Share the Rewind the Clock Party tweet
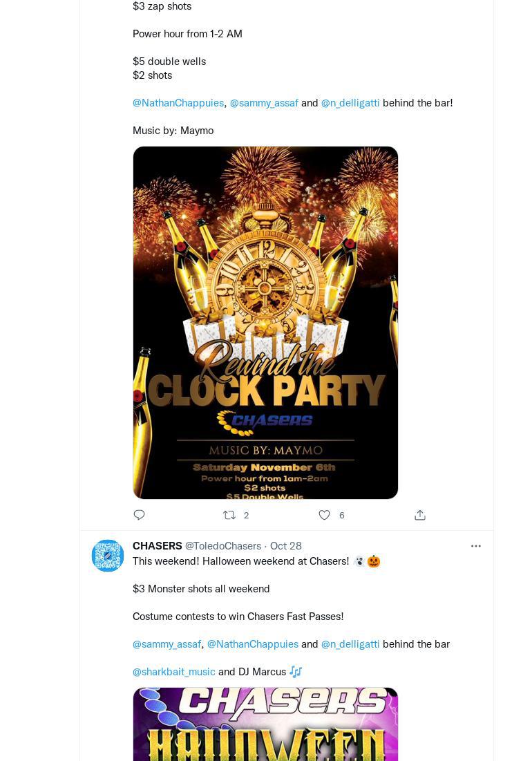The image size is (532, 761). coord(419,515)
